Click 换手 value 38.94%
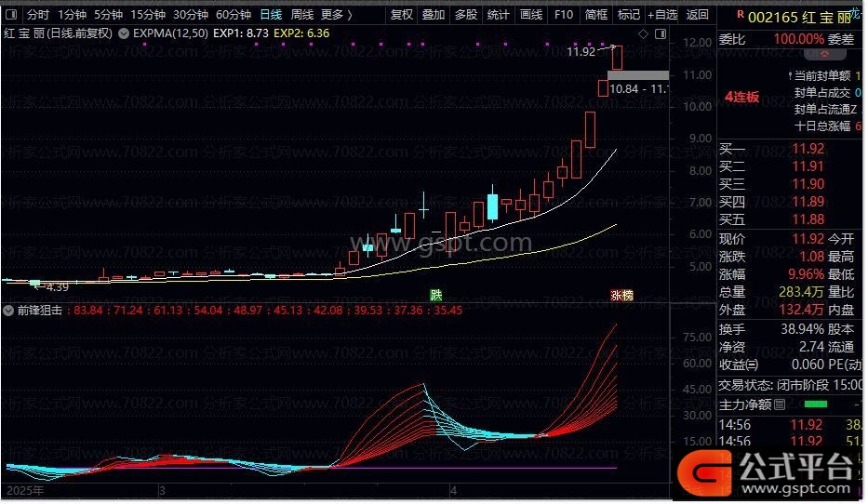Screen dimensions: 868x504 tap(803, 330)
